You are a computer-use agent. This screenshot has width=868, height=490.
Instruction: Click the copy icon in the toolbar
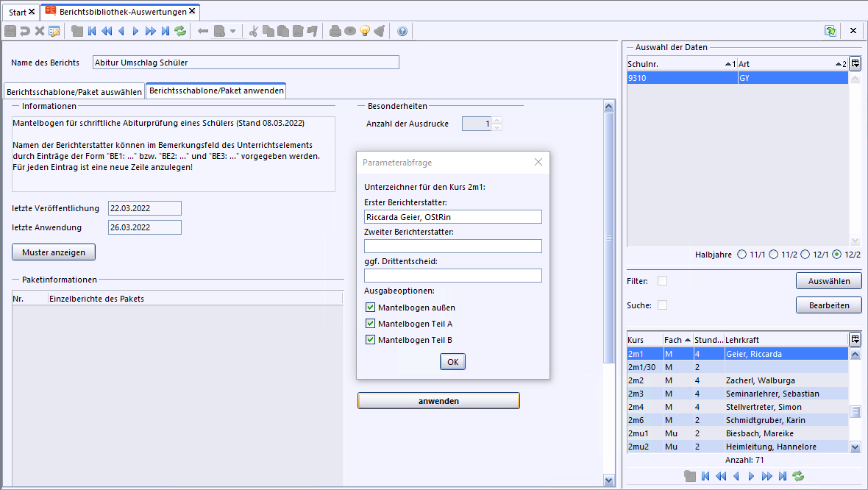coord(268,31)
